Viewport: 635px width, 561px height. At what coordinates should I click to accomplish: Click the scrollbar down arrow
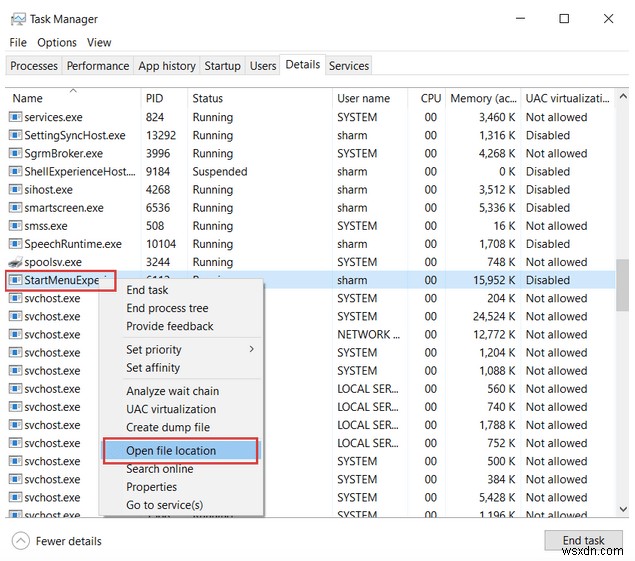tap(623, 509)
